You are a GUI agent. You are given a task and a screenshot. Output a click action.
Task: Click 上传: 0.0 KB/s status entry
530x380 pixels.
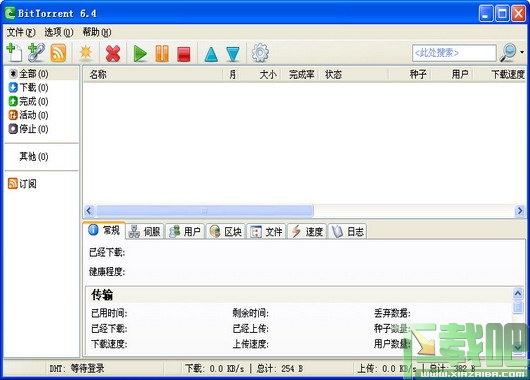click(387, 368)
